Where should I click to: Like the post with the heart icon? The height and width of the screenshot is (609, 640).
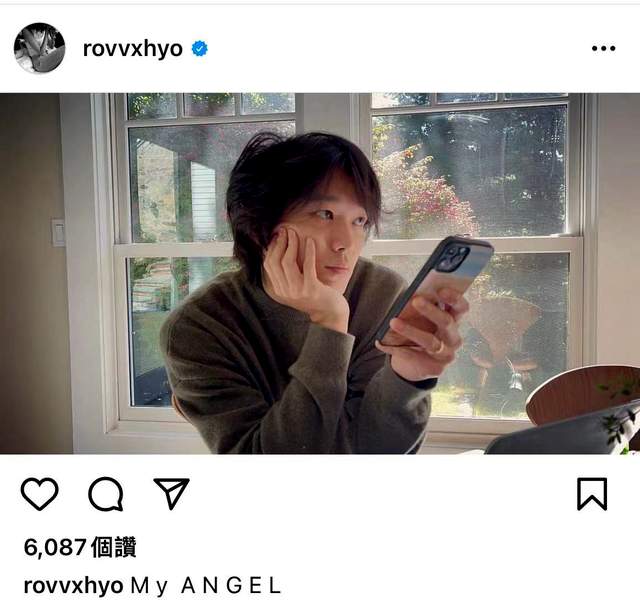[40, 494]
